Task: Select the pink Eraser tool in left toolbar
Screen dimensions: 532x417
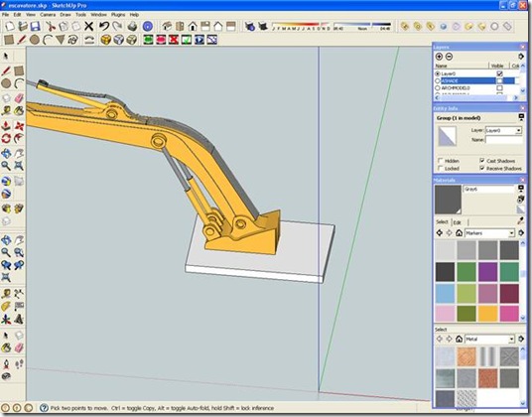Action: coord(19,98)
